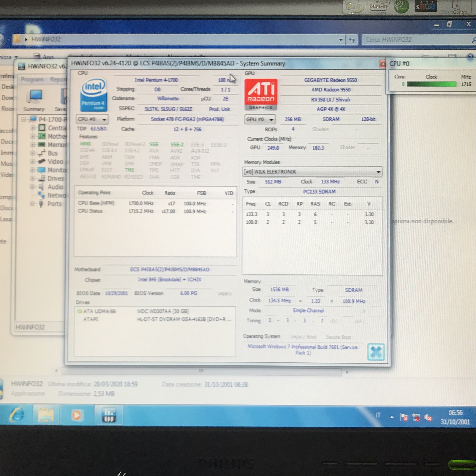The height and width of the screenshot is (476, 476).
Task: Show hidden tray icons arrow
Action: (x=392, y=417)
